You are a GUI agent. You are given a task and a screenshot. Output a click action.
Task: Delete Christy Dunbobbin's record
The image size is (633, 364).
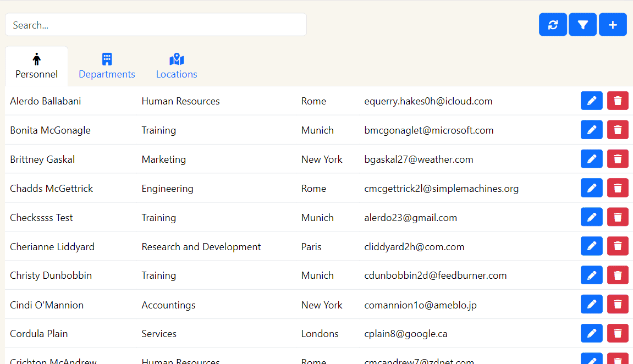pyautogui.click(x=618, y=275)
